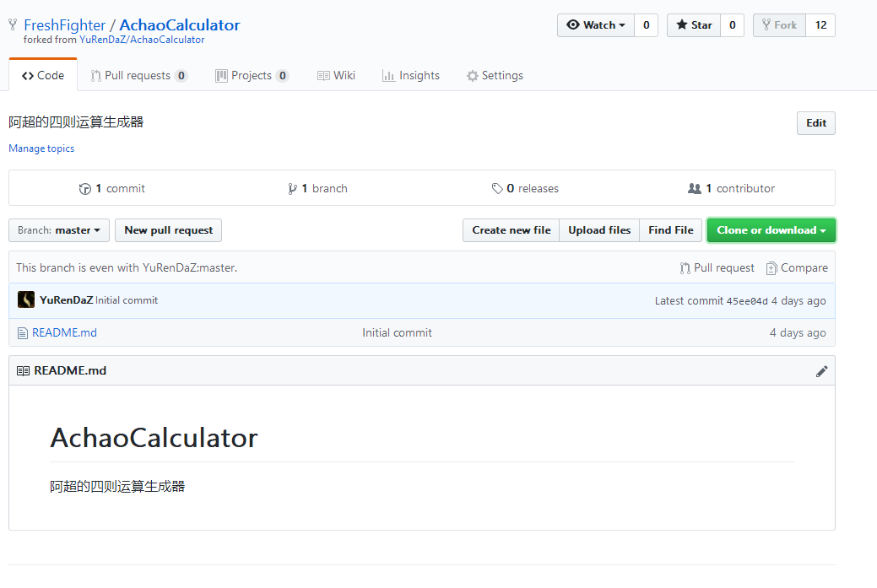Image resolution: width=877 pixels, height=588 pixels.
Task: Click the eye icon on the Watch button
Action: click(x=573, y=24)
